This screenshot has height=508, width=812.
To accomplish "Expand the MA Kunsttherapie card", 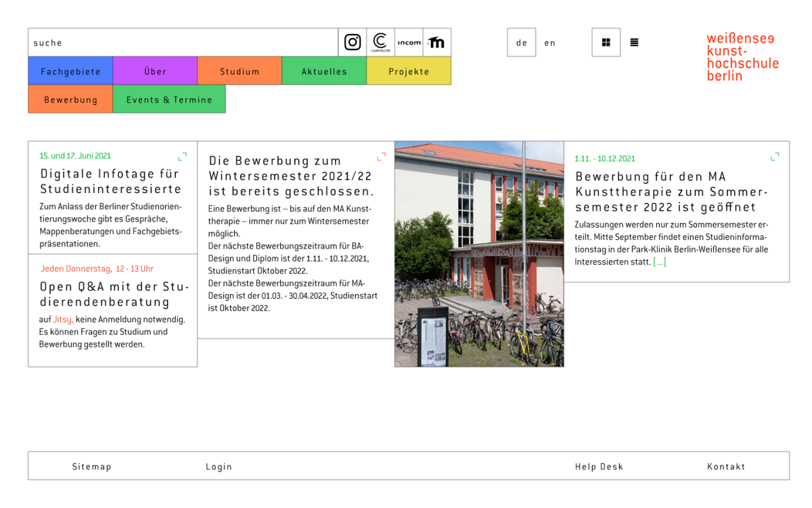I will tap(775, 157).
